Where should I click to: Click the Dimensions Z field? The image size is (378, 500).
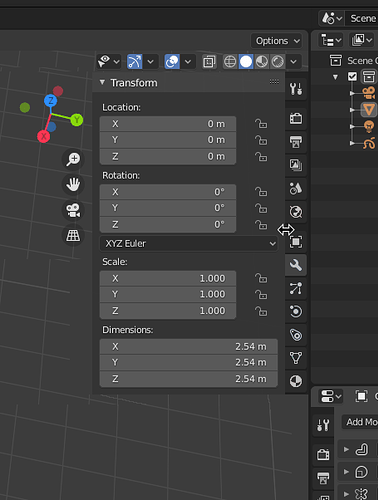pos(189,379)
